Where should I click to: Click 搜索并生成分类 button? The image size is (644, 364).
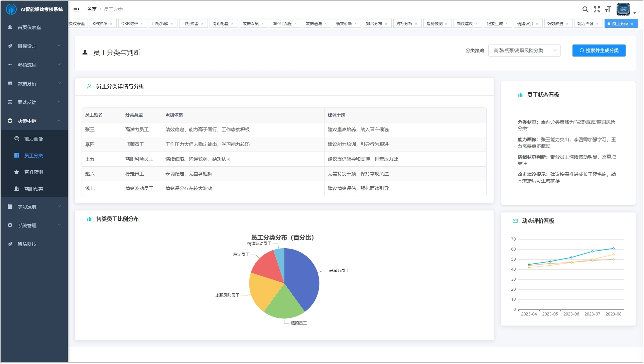click(x=599, y=51)
